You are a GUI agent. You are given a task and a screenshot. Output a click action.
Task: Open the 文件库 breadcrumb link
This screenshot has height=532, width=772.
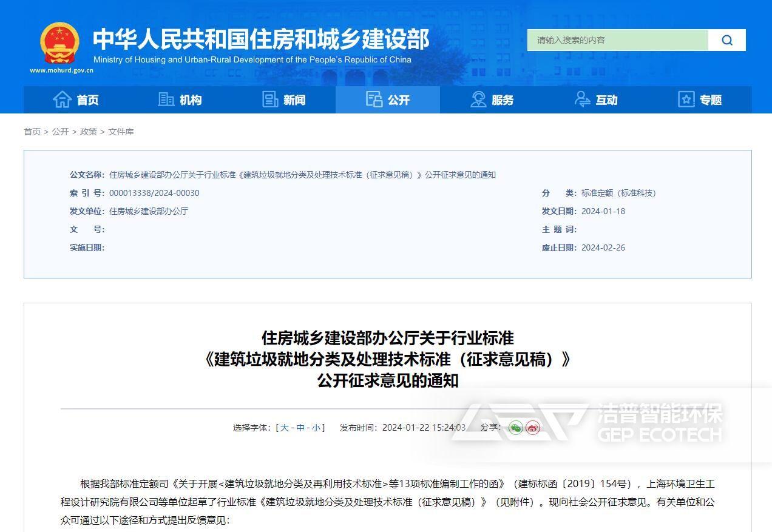pos(121,131)
